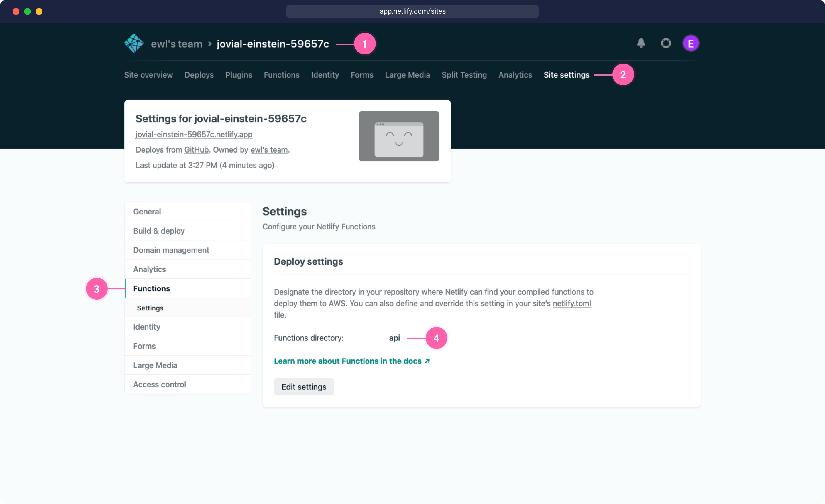Select Build & deploy in sidebar
This screenshot has height=504, width=825.
coord(188,231)
